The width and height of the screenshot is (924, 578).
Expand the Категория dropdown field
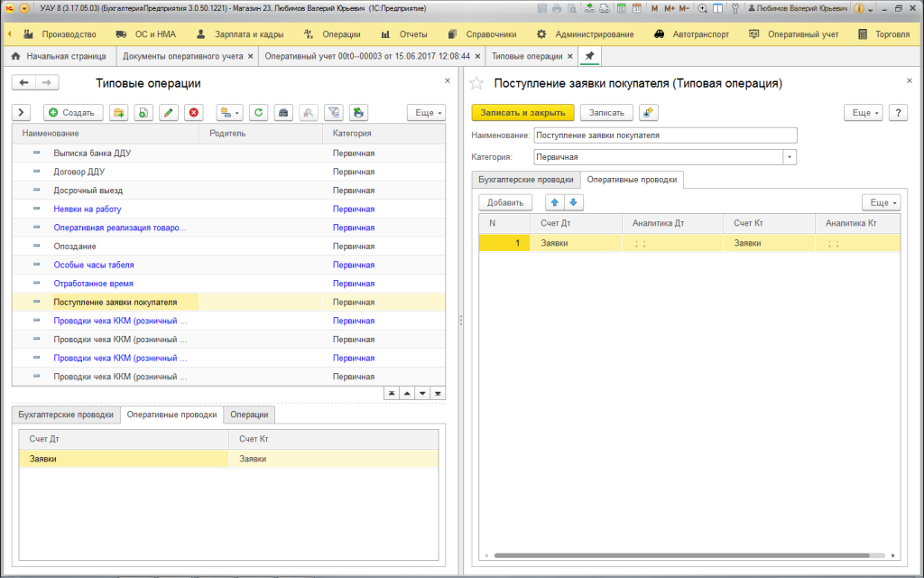click(790, 157)
